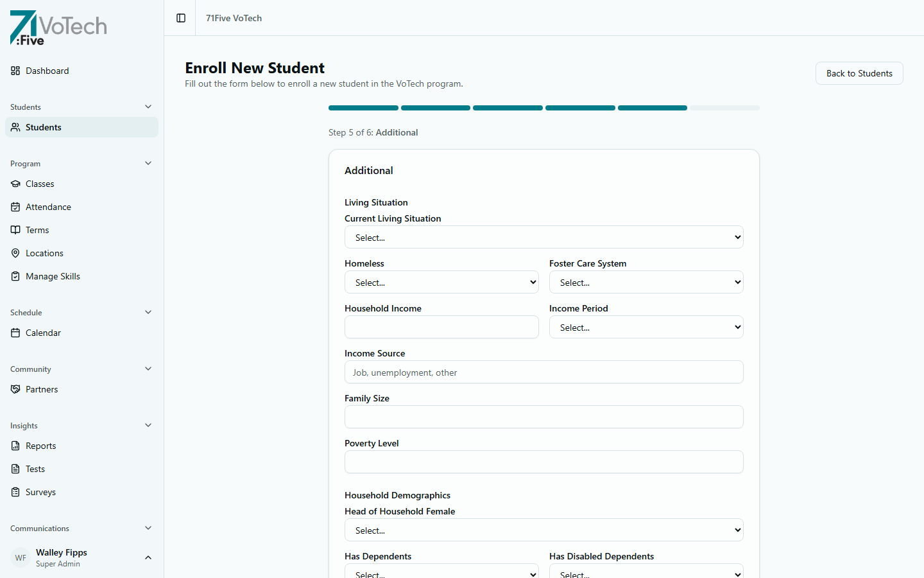Click inside the Household Income field

(x=441, y=327)
